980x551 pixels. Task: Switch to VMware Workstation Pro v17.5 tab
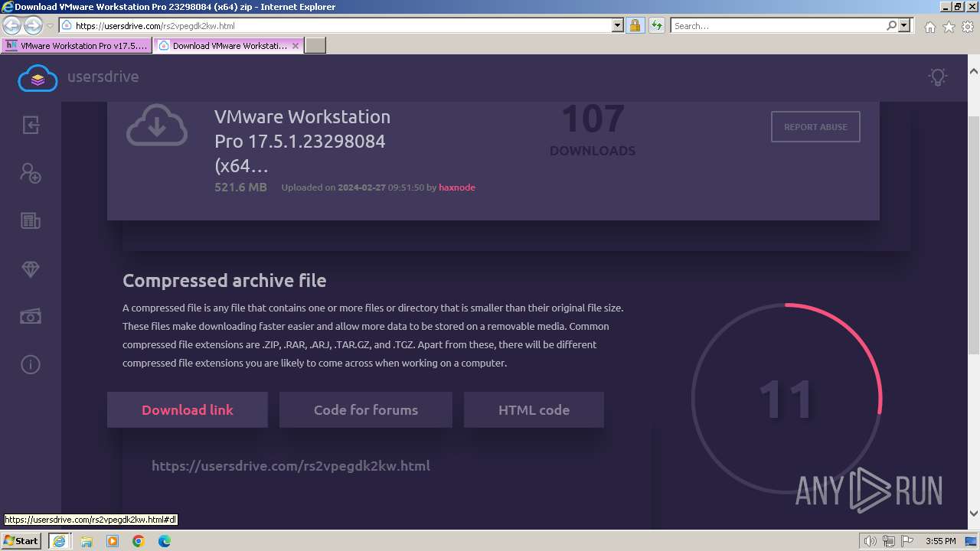77,45
